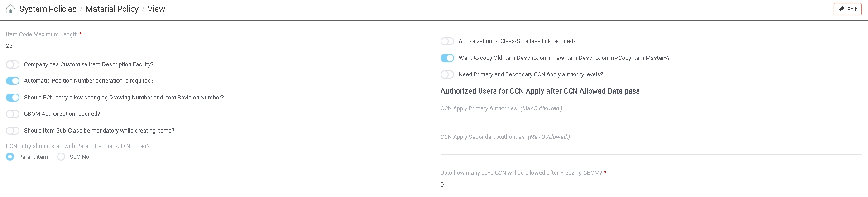Disable Automatic Position Number generation toggle
This screenshot has width=868, height=197.
click(13, 81)
